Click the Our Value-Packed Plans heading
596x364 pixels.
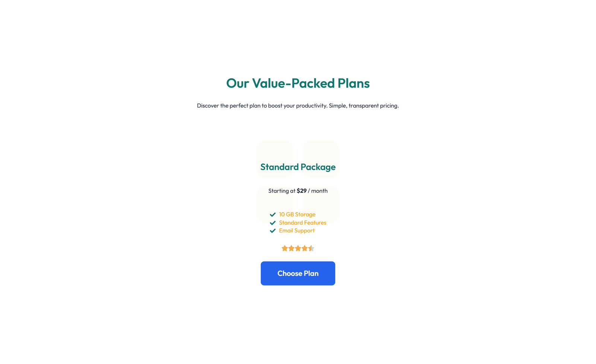tap(298, 83)
